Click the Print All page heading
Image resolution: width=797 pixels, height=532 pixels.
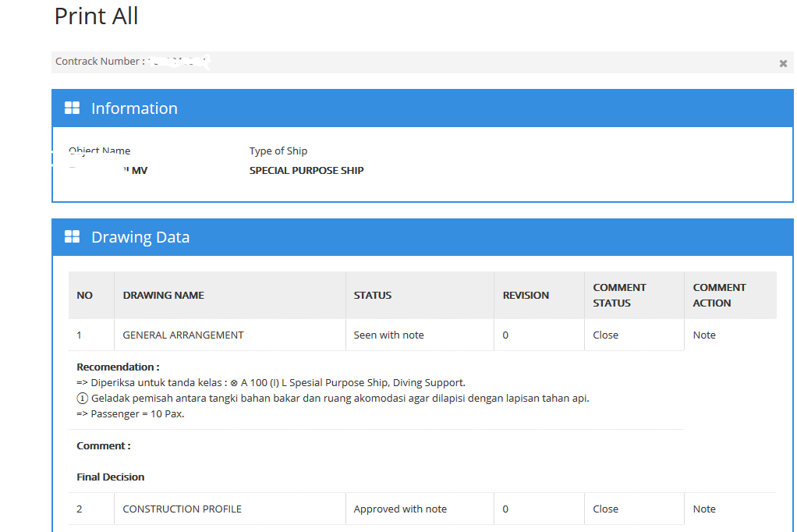[96, 16]
